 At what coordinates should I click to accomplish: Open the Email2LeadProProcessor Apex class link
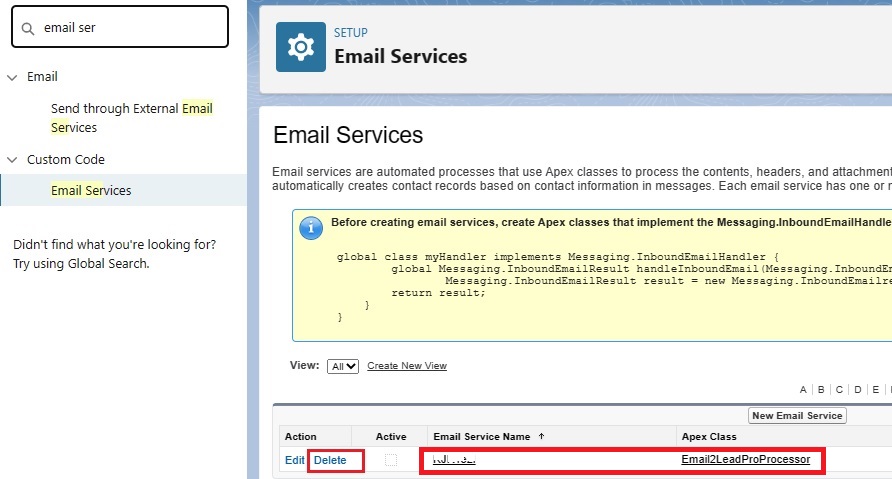tap(745, 460)
